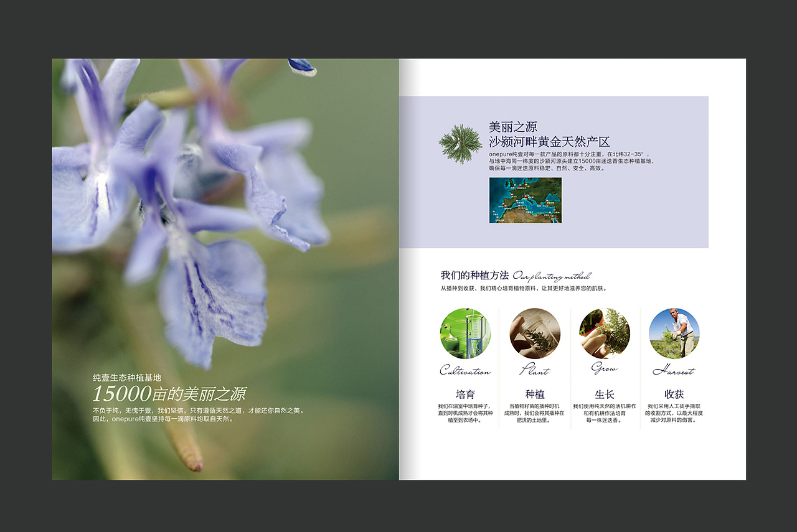Screen dimensions: 797x532
Task: Click the Grow circular herb photo
Action: click(605, 334)
